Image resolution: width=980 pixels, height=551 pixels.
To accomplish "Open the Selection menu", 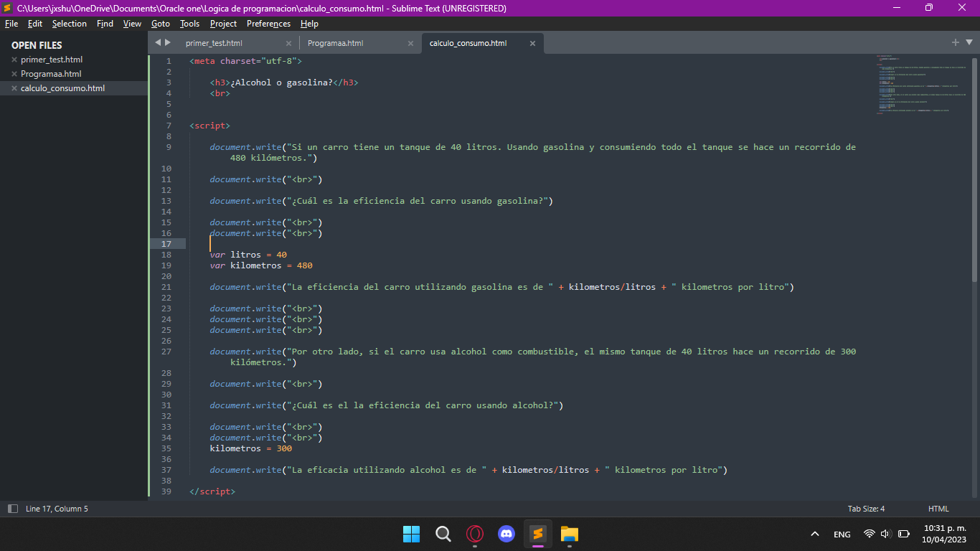I will click(70, 24).
